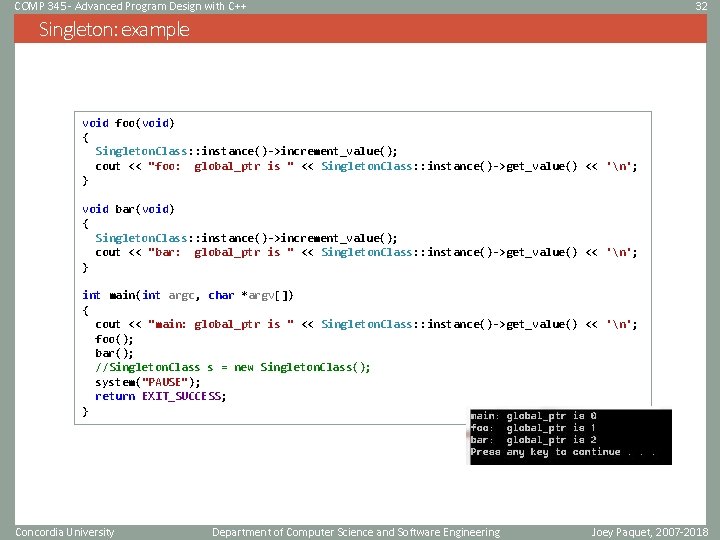This screenshot has width=720, height=540.
Task: Click the "return EXIT_SUCCESS;" statement
Action: coord(161,396)
